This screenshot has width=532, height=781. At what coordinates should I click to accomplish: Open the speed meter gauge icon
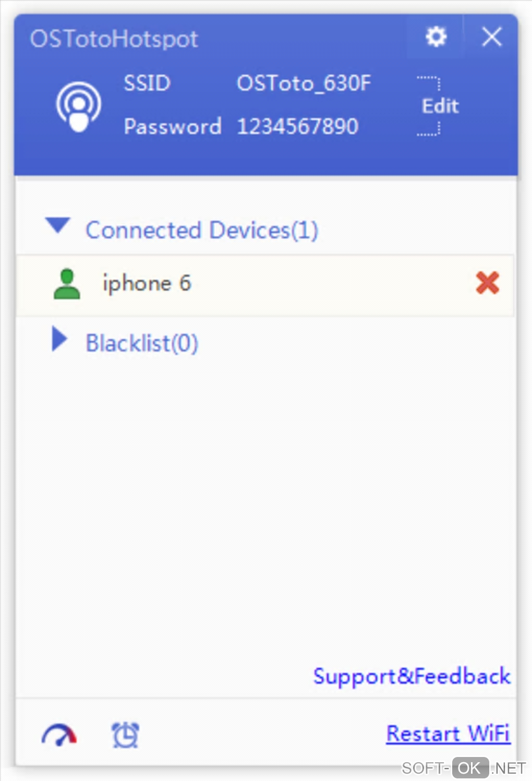59,735
